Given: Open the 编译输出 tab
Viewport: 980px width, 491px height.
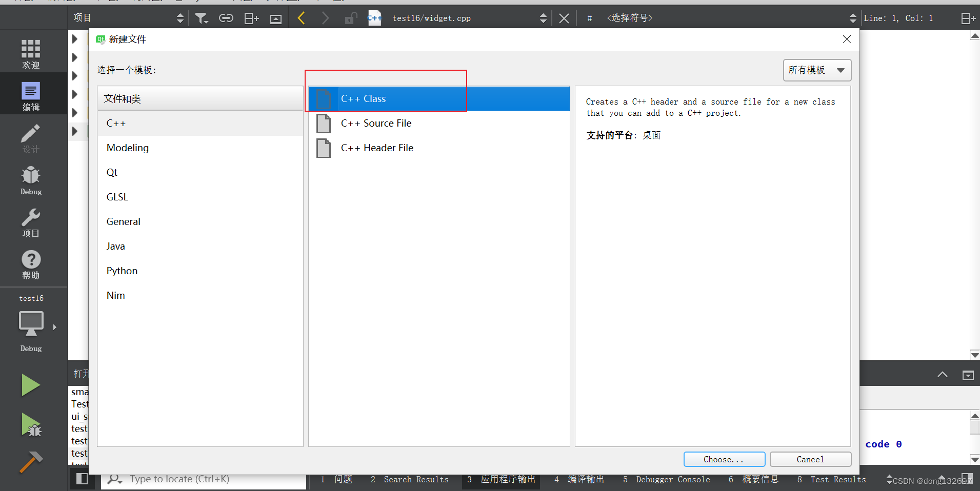Looking at the screenshot, I should tap(579, 480).
